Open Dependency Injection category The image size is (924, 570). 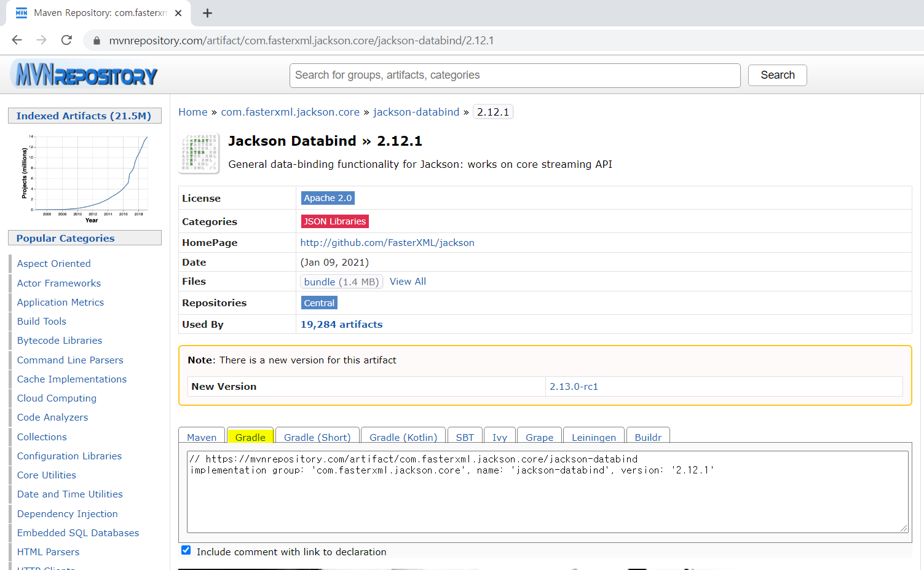(x=68, y=513)
